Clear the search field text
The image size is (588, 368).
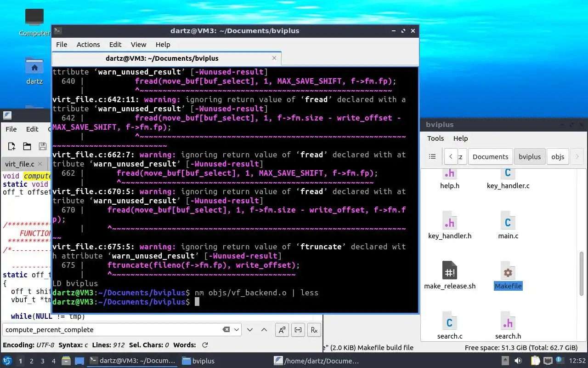(x=226, y=330)
